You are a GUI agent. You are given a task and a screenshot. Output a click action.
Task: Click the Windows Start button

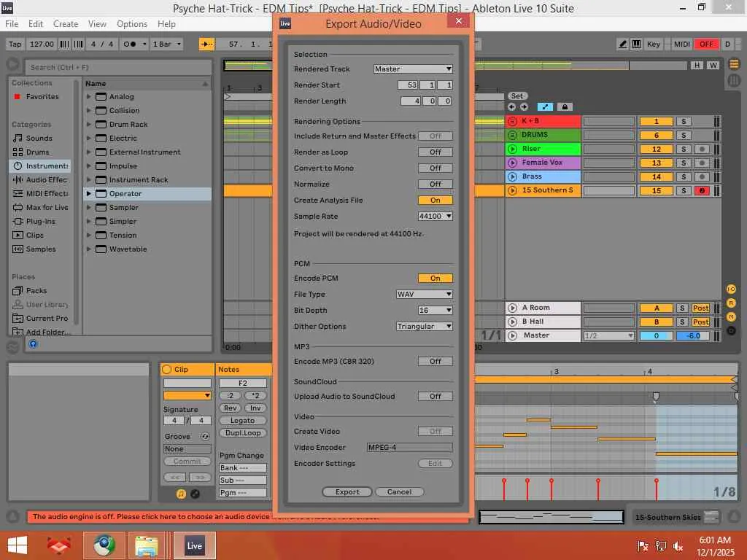click(x=18, y=545)
